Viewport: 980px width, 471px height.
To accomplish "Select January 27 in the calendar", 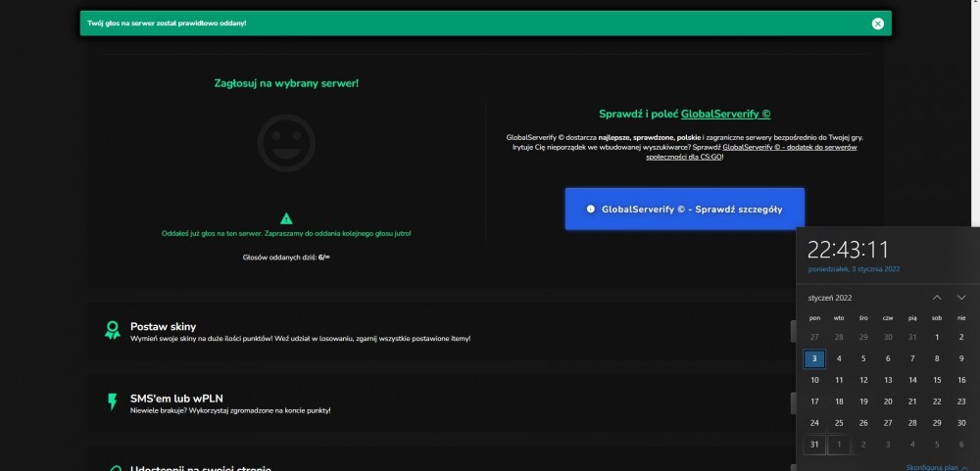I will pos(888,423).
